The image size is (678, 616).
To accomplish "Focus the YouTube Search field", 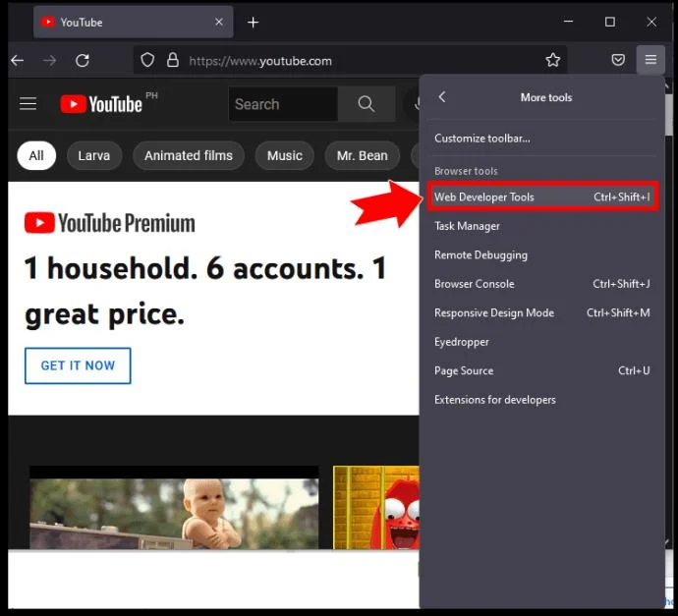I will 283,104.
